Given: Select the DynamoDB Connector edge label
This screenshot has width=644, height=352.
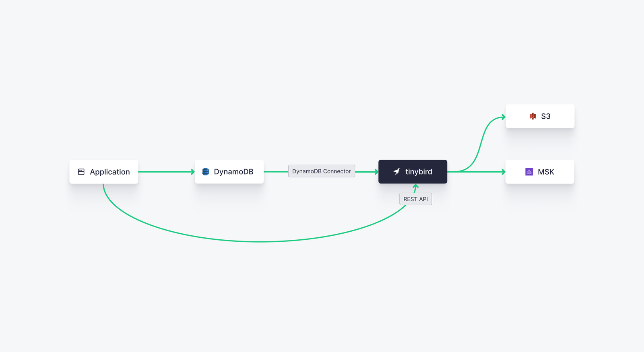Looking at the screenshot, I should point(321,171).
